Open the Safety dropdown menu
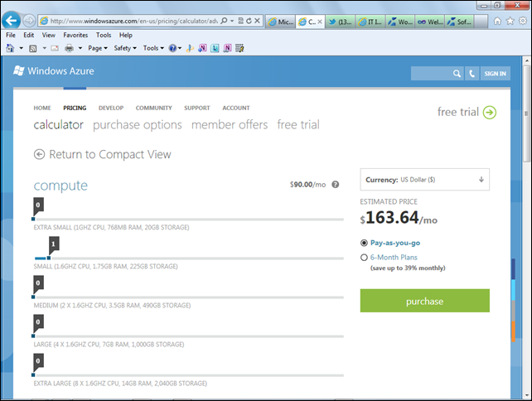This screenshot has height=401, width=532. coord(125,48)
